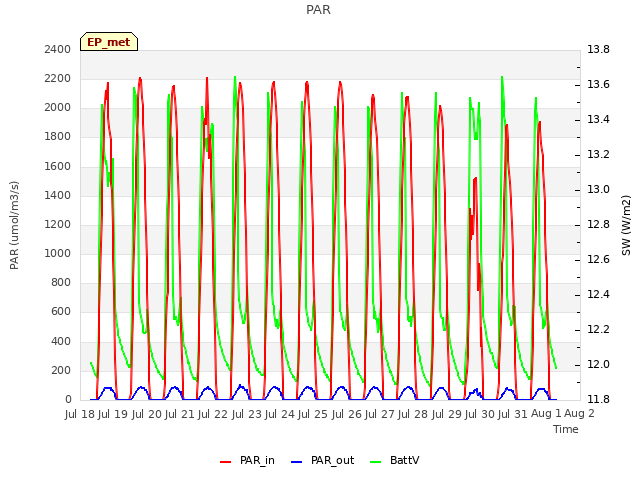
Task: Click the 13.2 right axis tick
Action: pos(598,155)
